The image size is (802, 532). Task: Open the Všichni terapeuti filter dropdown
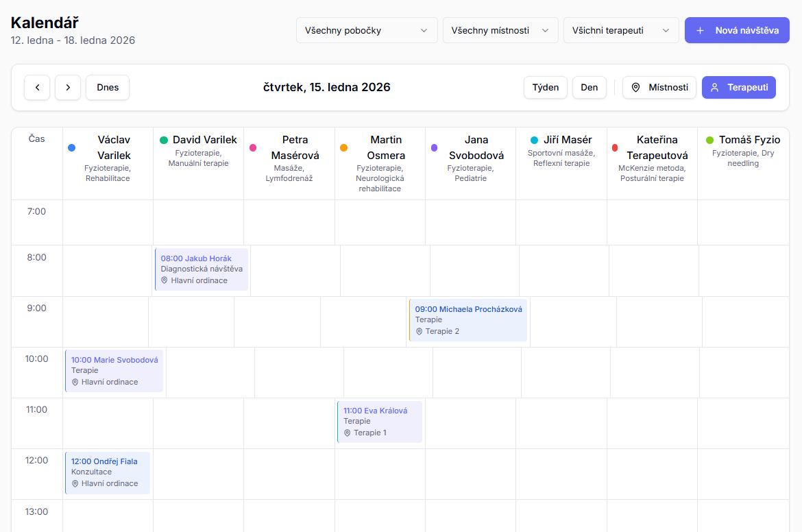click(620, 31)
